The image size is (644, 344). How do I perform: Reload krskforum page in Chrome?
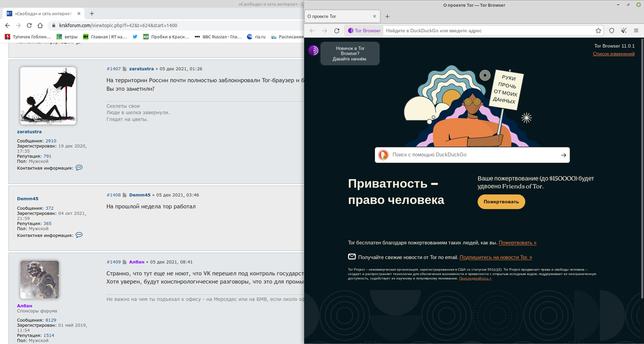tap(30, 25)
